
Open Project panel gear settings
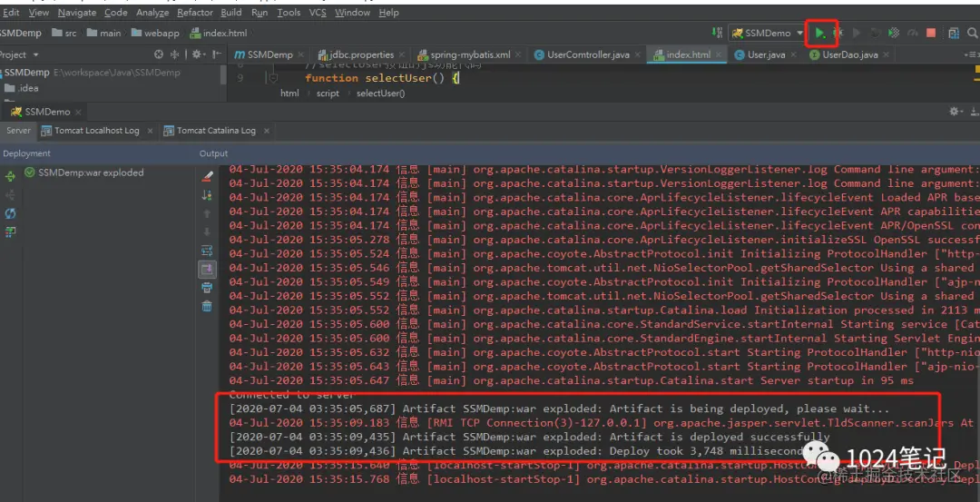click(198, 54)
